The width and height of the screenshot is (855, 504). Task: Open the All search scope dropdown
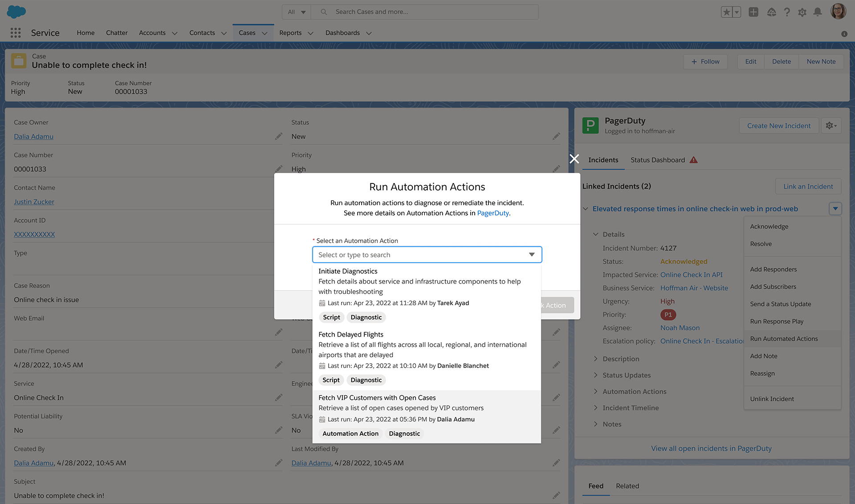tap(297, 12)
